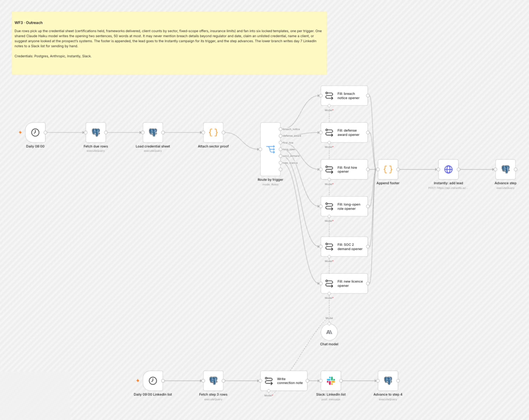Click the Instantly: add lead label
The height and width of the screenshot is (420, 529).
point(448,183)
